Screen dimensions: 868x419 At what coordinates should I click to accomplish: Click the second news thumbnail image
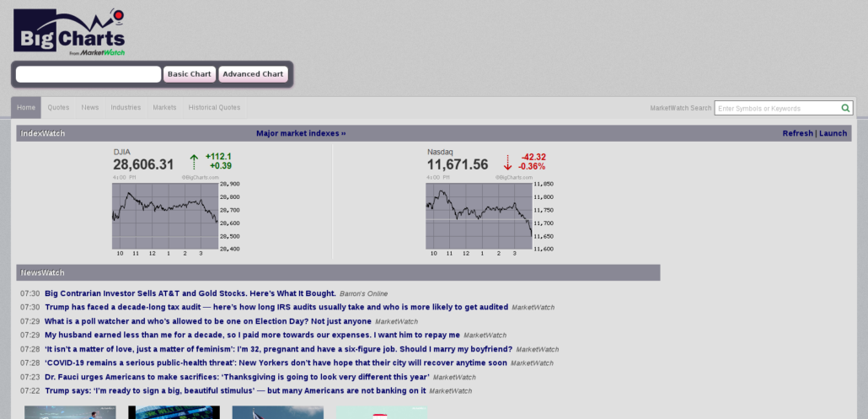174,412
